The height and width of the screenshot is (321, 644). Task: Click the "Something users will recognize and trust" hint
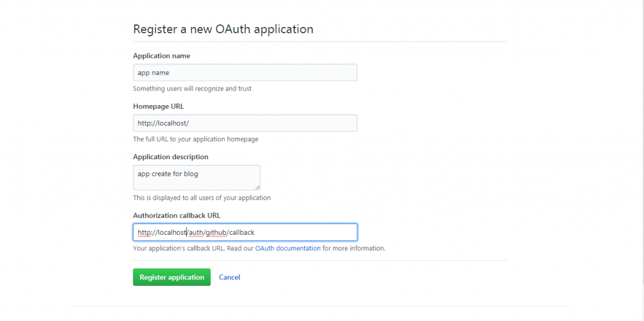[192, 88]
